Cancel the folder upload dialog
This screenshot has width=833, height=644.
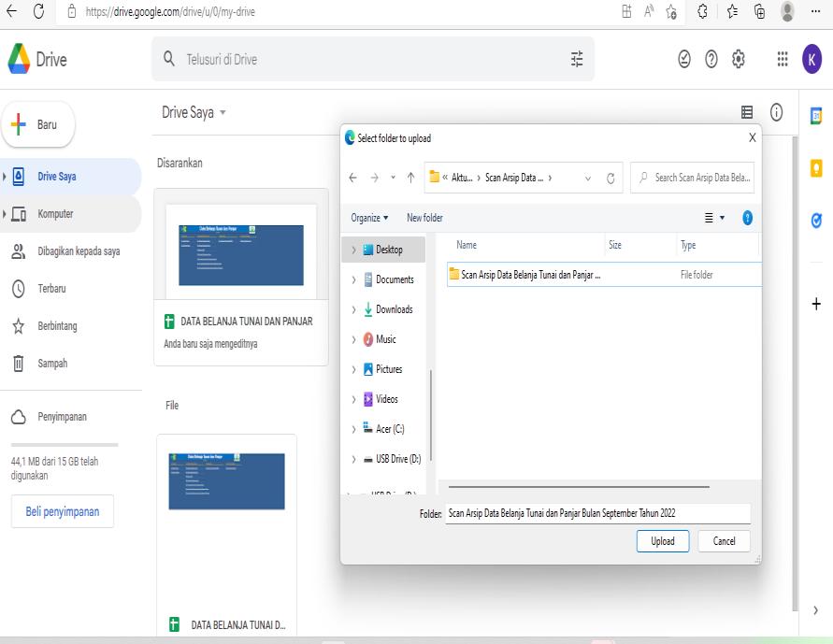pos(725,541)
